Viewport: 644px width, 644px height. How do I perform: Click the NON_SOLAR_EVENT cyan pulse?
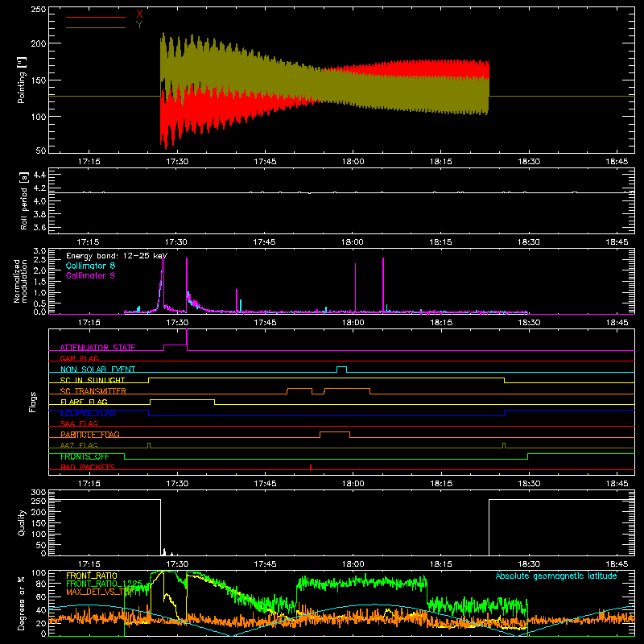(x=341, y=369)
